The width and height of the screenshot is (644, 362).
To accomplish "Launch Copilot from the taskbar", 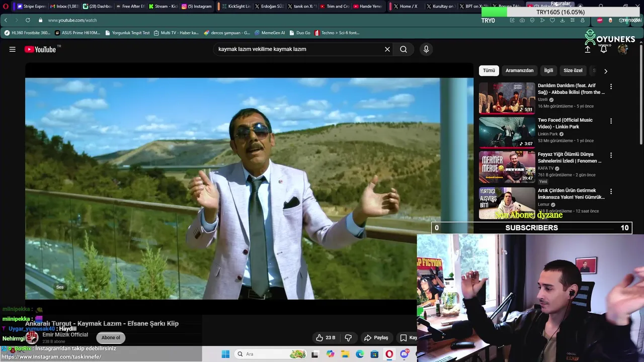I will point(330,354).
